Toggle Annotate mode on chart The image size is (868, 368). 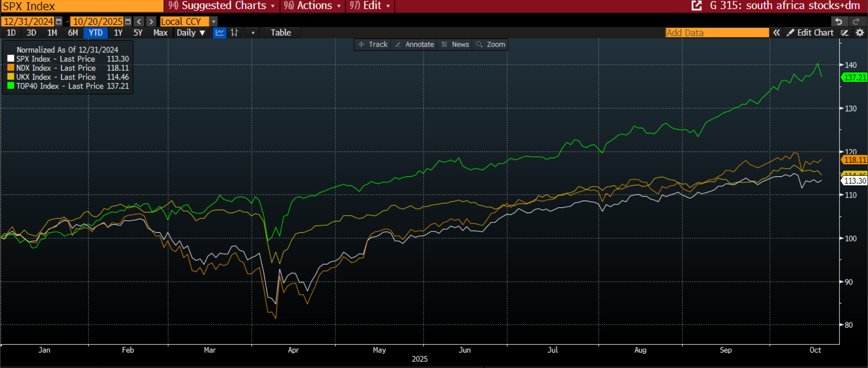[415, 44]
